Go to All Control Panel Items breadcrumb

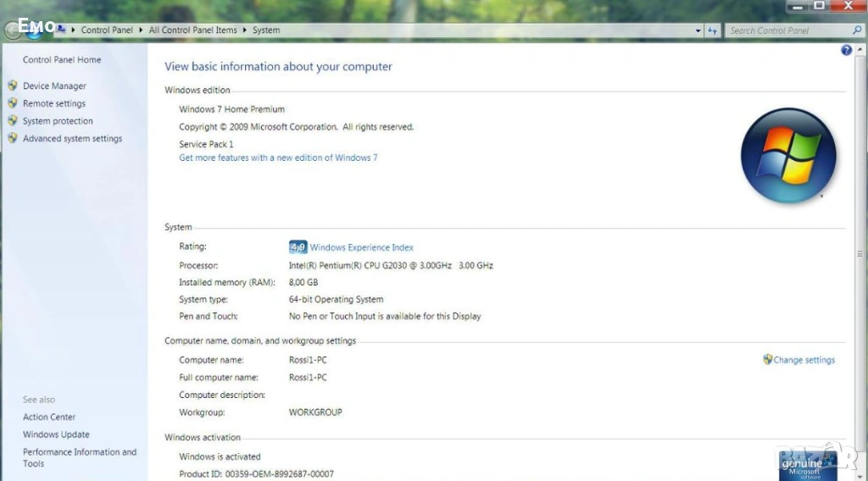click(192, 30)
